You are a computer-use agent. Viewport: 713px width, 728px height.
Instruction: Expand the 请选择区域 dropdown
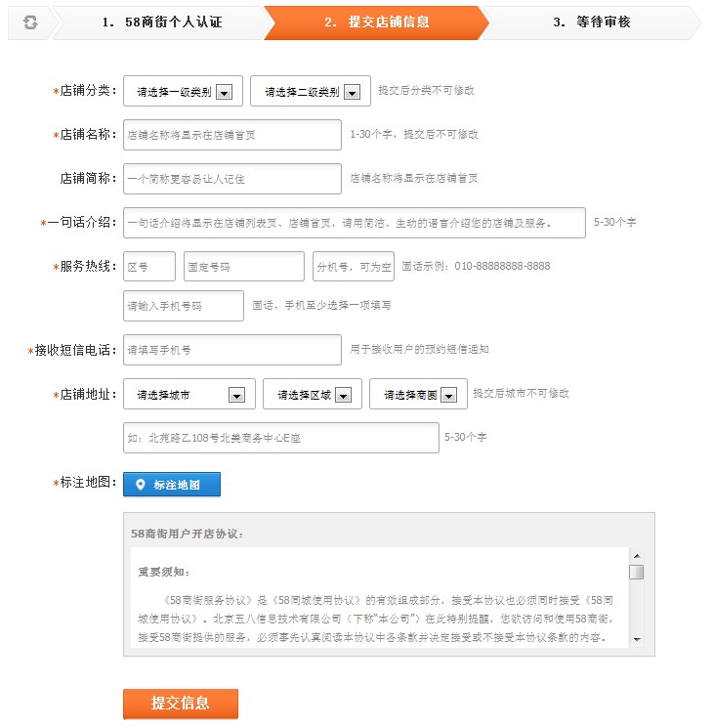[x=312, y=395]
